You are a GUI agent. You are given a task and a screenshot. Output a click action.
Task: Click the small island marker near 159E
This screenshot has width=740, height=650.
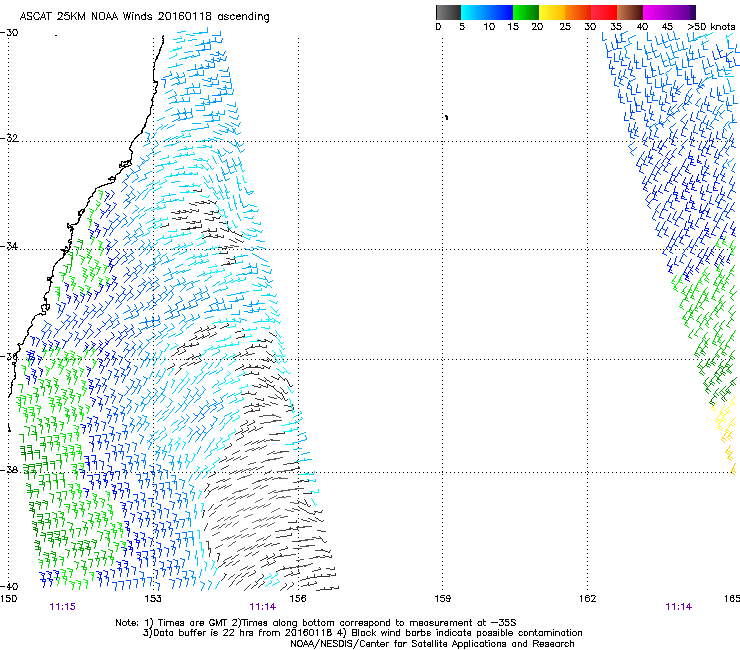(x=446, y=117)
